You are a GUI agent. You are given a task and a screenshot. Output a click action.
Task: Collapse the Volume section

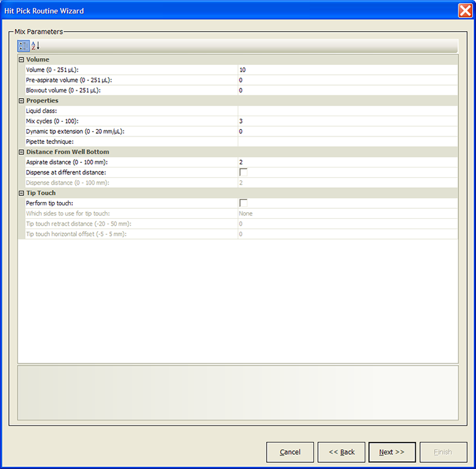point(21,60)
